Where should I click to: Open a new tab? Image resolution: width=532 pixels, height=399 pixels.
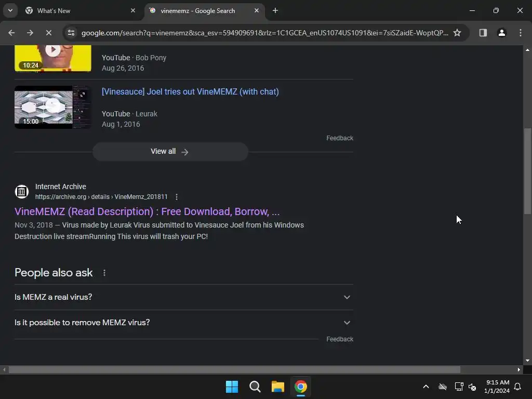(x=275, y=10)
